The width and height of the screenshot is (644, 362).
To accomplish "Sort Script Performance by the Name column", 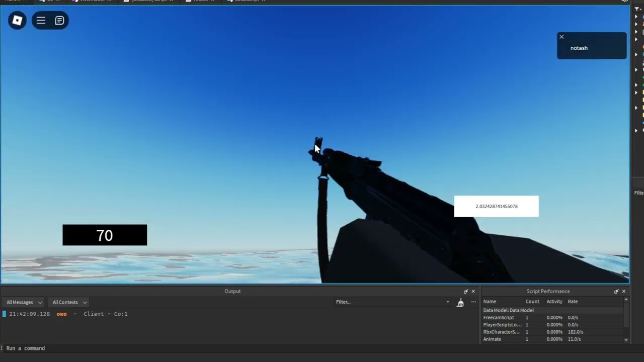I will [x=490, y=302].
